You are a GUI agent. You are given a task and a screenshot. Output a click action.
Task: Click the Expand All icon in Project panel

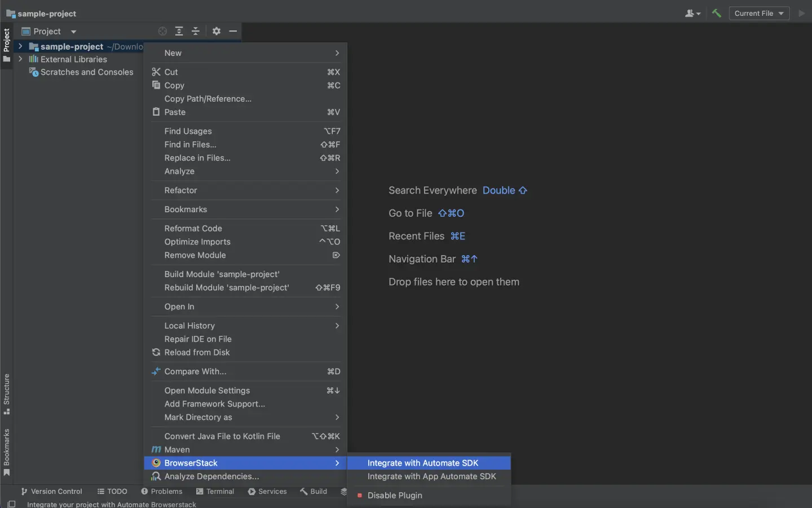coord(179,31)
